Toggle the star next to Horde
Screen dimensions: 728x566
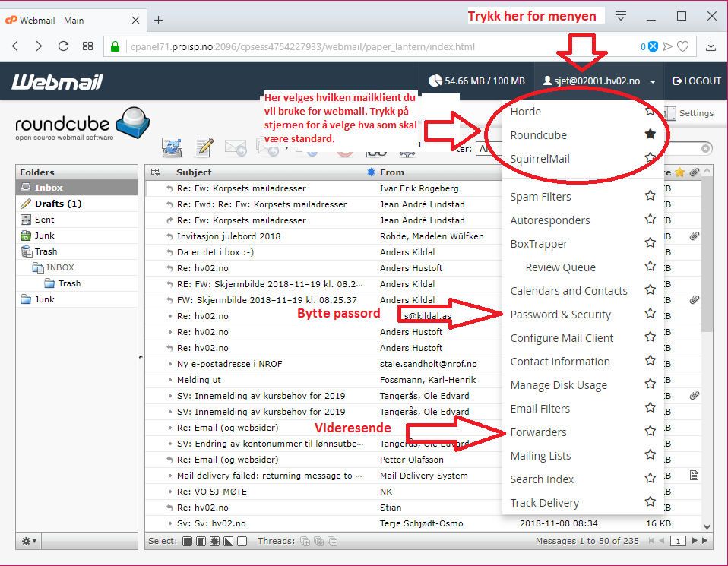pyautogui.click(x=650, y=111)
